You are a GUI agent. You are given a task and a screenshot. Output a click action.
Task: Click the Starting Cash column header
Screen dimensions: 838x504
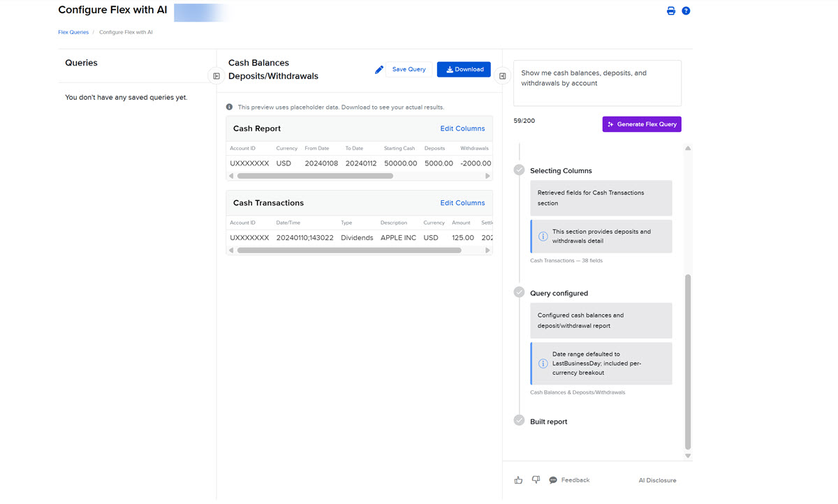click(399, 148)
